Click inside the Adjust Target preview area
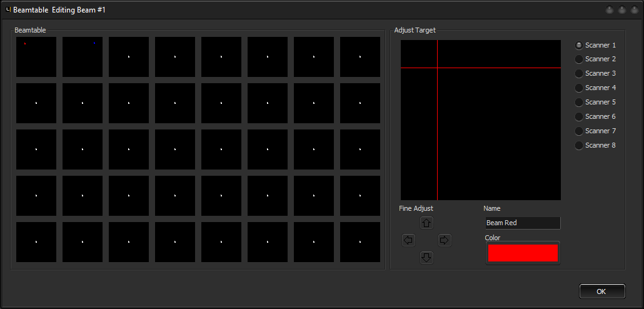Screen dimensions: 644x309 pos(481,120)
